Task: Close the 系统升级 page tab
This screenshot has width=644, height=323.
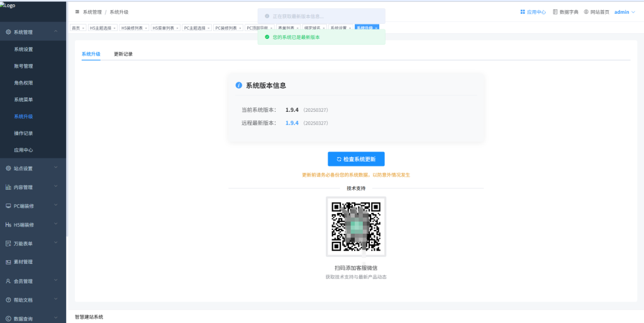Action: (376, 28)
